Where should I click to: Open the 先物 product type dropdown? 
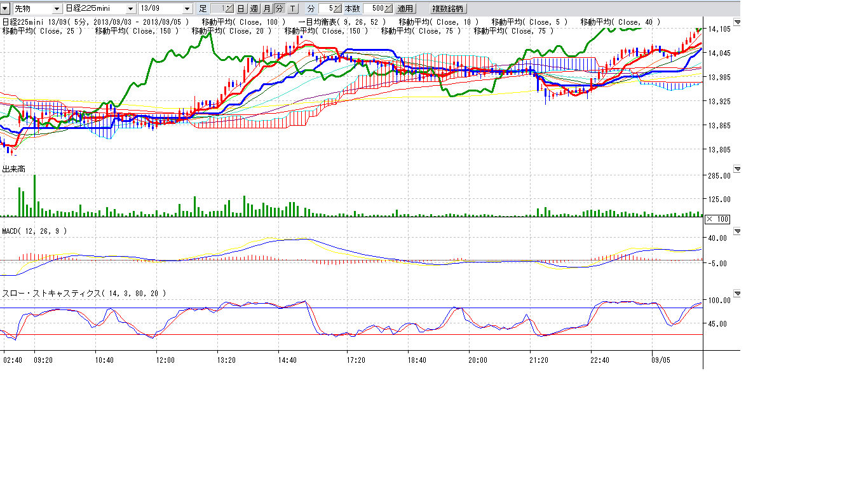tap(57, 9)
